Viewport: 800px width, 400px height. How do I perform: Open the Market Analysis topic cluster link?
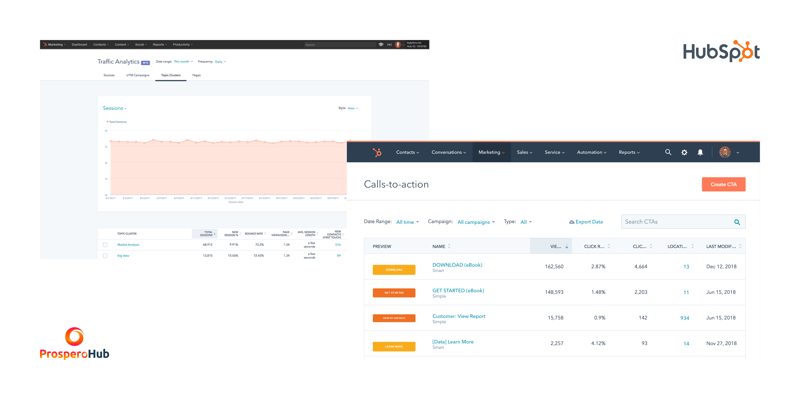click(x=128, y=245)
